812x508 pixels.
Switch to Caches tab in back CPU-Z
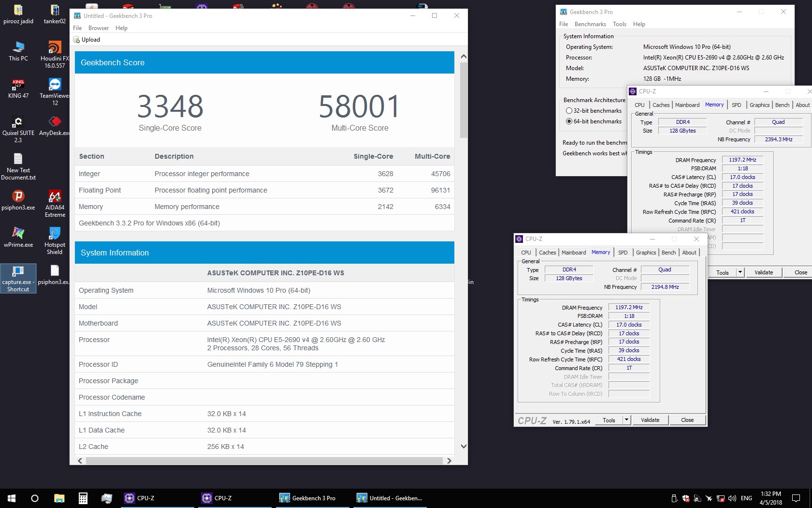coord(661,105)
